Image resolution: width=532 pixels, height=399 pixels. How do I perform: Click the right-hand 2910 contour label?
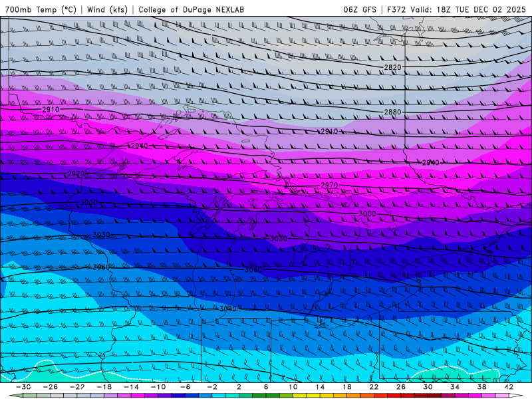[329, 131]
